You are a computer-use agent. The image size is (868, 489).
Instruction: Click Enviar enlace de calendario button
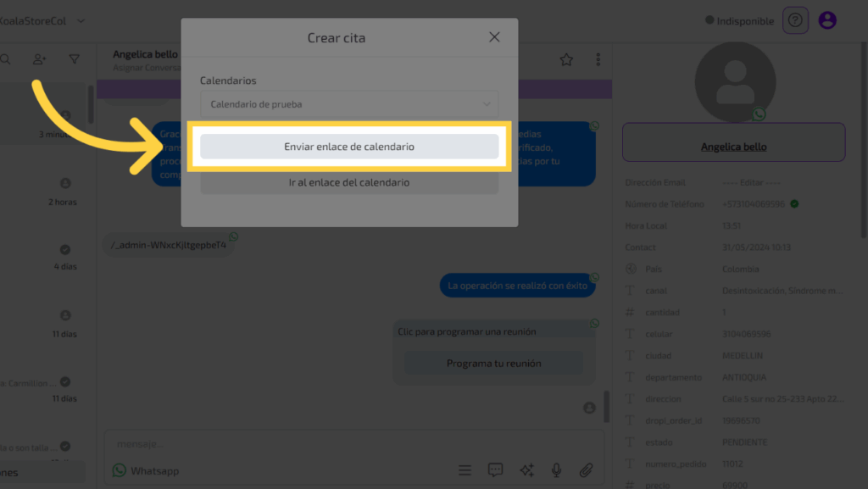[349, 147]
